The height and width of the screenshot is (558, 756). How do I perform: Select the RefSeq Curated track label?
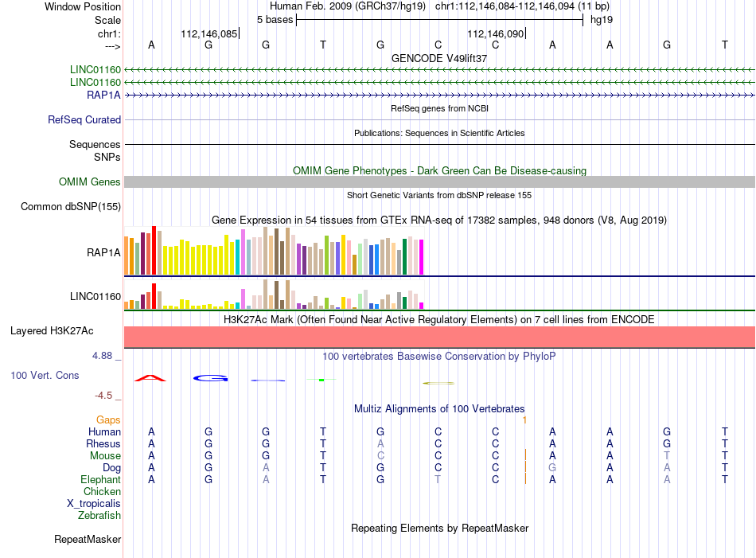click(x=84, y=119)
